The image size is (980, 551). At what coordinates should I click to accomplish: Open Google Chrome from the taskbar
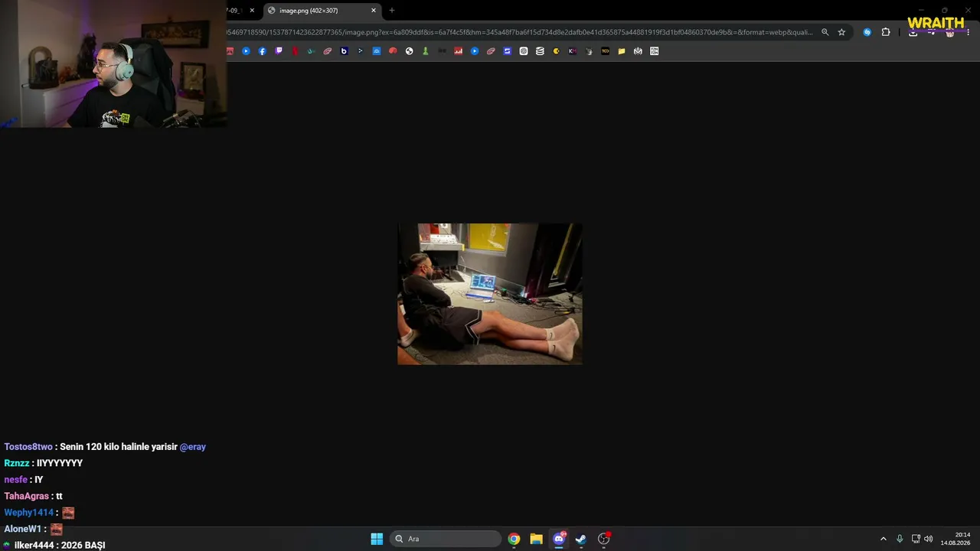click(514, 539)
